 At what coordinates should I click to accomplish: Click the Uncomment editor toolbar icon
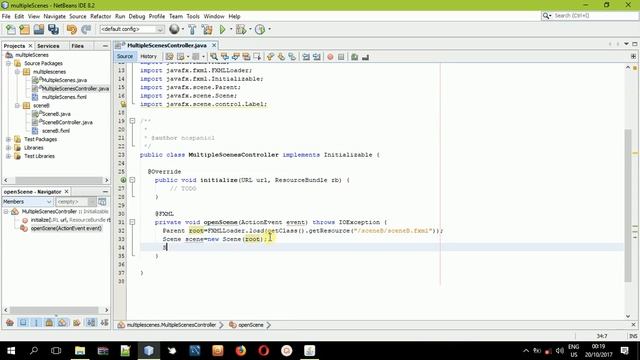[365, 57]
